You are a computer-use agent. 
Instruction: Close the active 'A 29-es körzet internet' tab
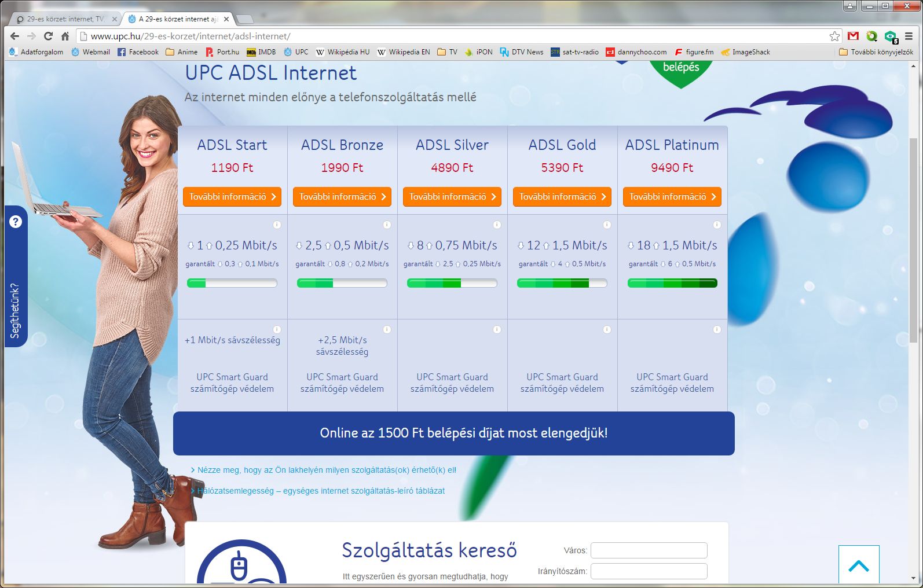(226, 19)
